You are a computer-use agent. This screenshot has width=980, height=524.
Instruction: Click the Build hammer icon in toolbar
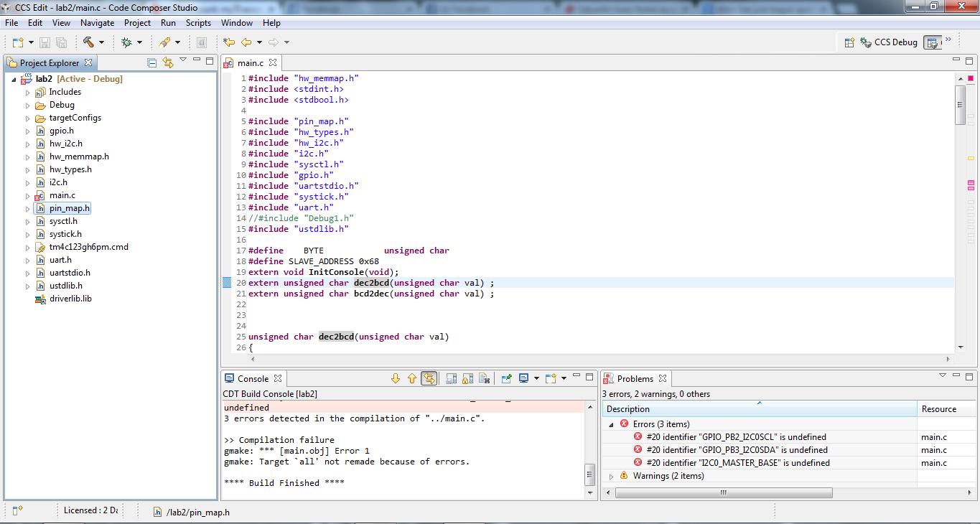tap(88, 42)
